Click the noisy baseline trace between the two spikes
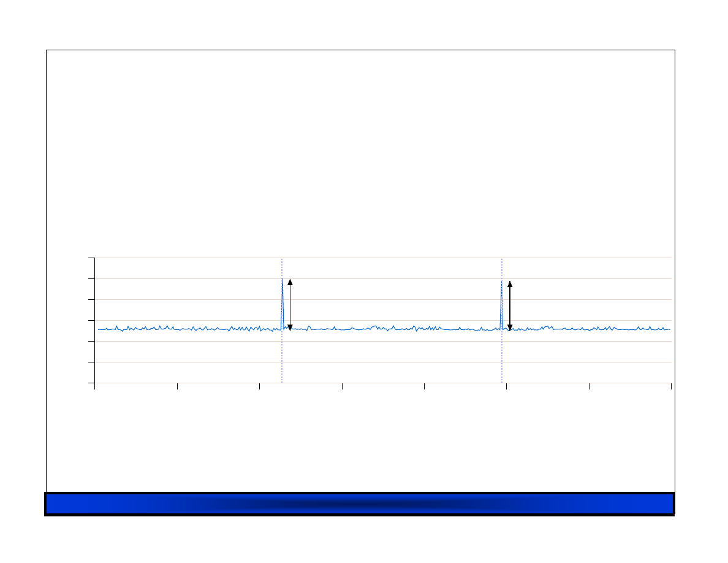The image size is (728, 563). [x=392, y=329]
